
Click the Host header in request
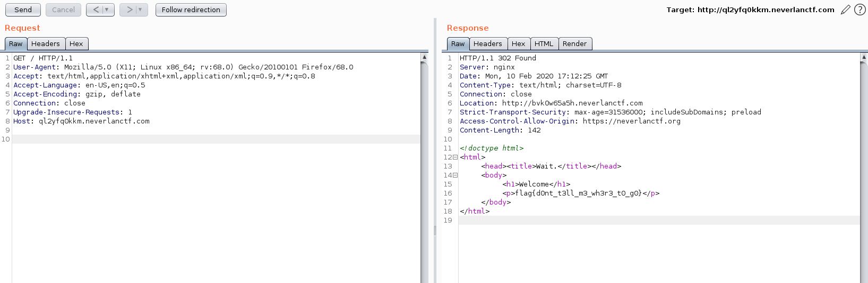pos(81,121)
